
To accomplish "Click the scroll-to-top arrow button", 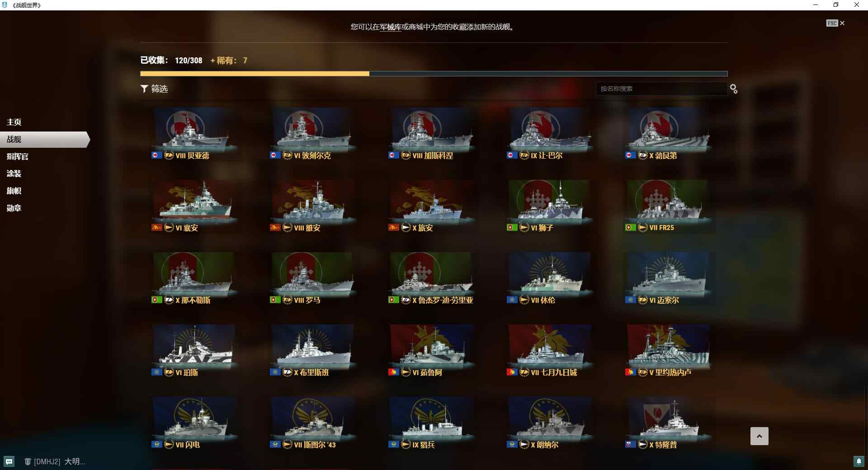I will pos(759,436).
